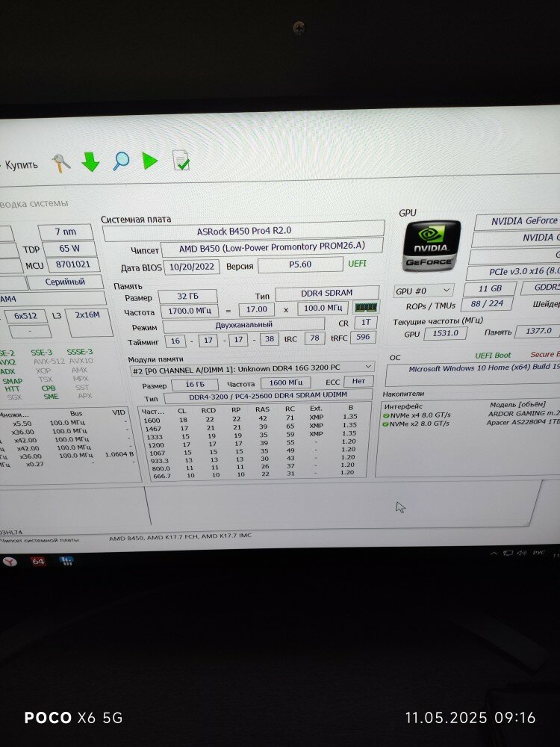Click the ASRock B450 Pro4 R2.0 field

pyautogui.click(x=244, y=231)
